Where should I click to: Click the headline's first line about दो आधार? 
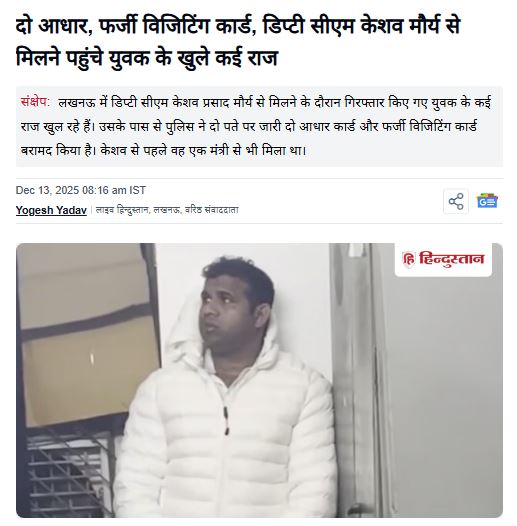(x=238, y=26)
